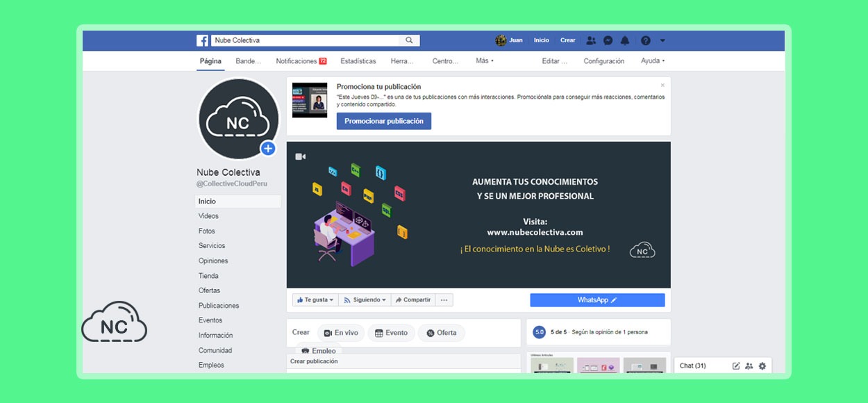Click the Nube Colectiva profile picture
The width and height of the screenshot is (868, 403).
tap(238, 120)
